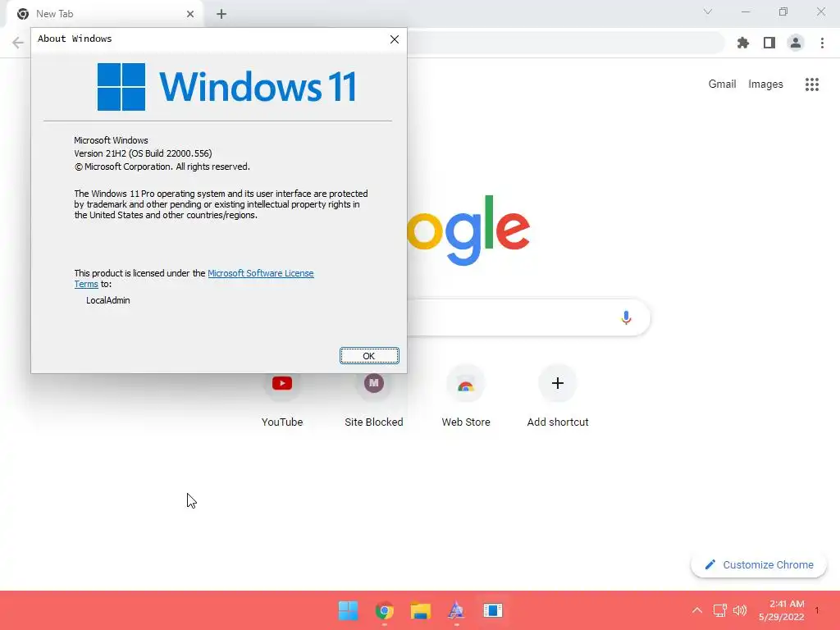Open the volume tray icon
Image resolution: width=840 pixels, height=630 pixels.
pyautogui.click(x=740, y=610)
